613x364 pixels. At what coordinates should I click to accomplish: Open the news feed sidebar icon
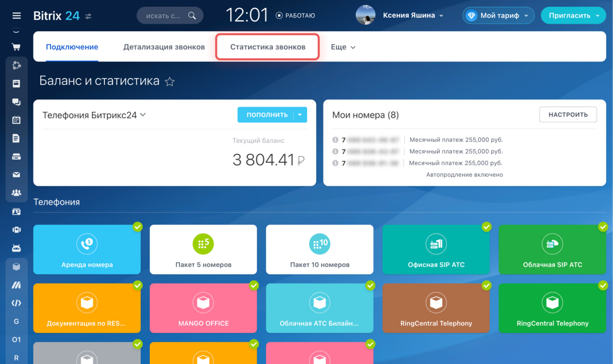16,83
